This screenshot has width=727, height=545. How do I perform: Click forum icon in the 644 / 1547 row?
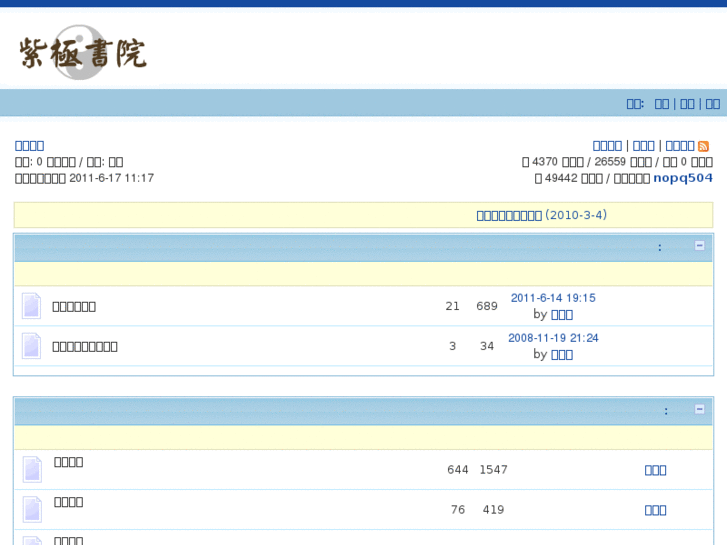click(32, 469)
